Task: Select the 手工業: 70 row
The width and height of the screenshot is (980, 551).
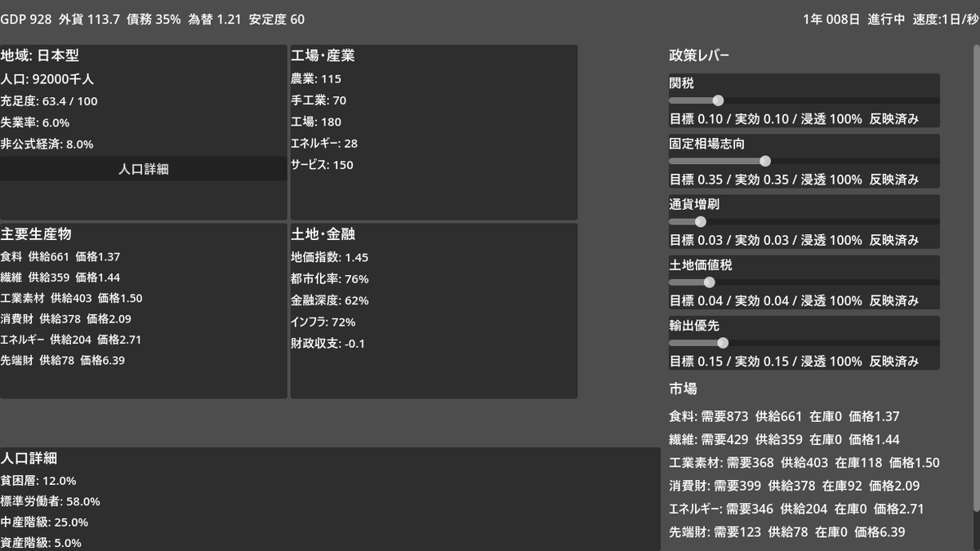Action: click(318, 100)
